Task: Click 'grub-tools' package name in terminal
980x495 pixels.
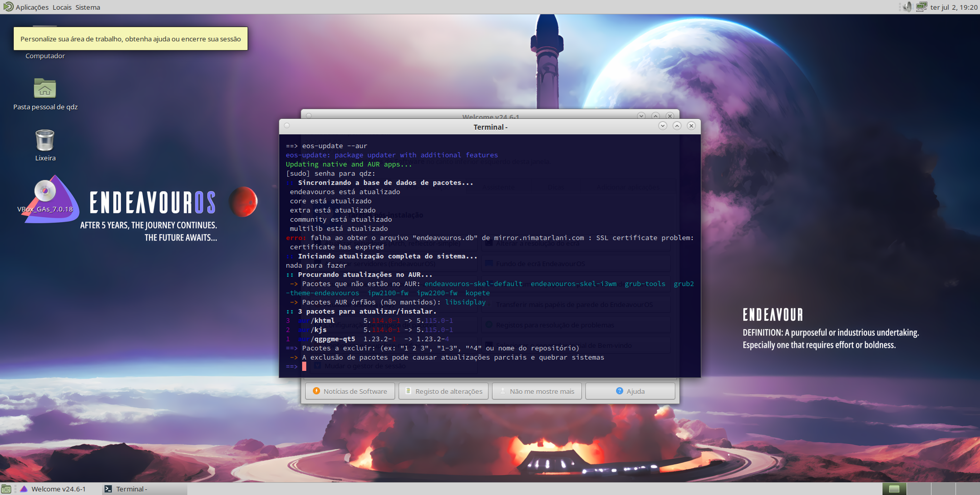Action: coord(645,284)
